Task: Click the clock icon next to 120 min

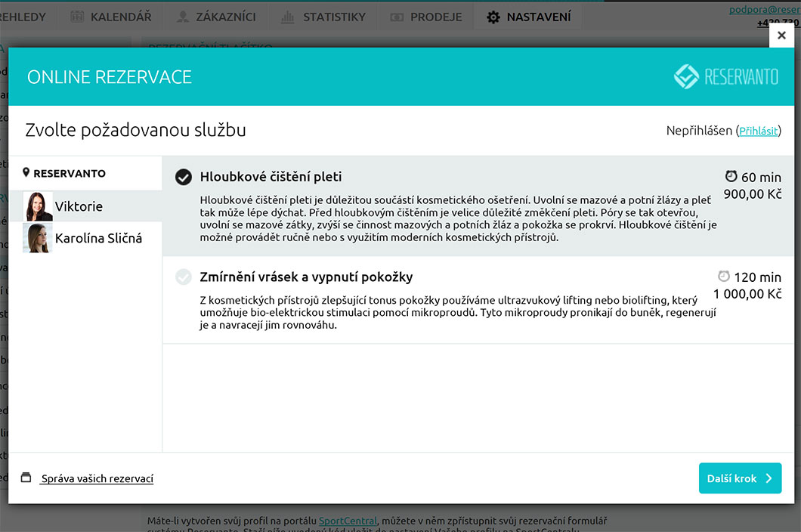Action: [x=724, y=276]
